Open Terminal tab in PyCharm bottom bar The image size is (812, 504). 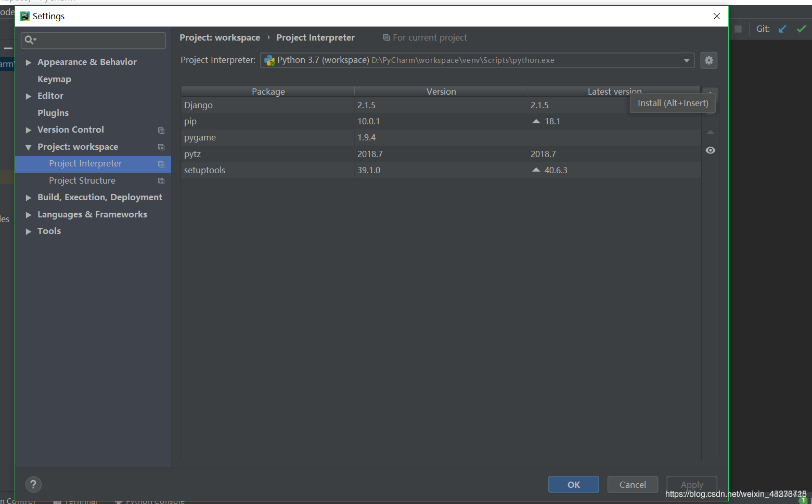(75, 501)
